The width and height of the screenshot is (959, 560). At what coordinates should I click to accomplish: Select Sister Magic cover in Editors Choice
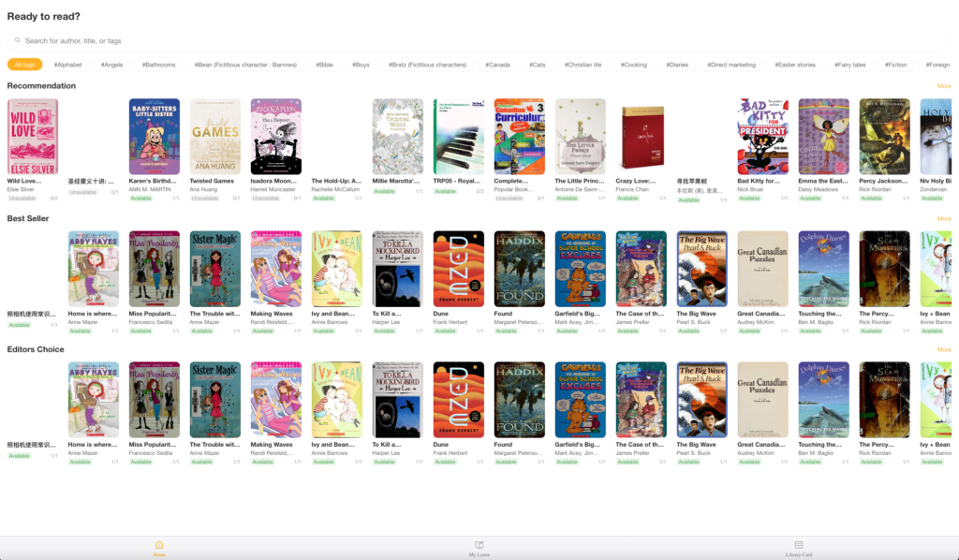215,399
